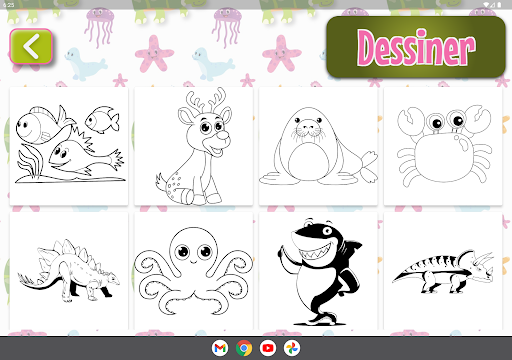Launch Gmail from the taskbar
Screen dimensions: 512x360
220,348
